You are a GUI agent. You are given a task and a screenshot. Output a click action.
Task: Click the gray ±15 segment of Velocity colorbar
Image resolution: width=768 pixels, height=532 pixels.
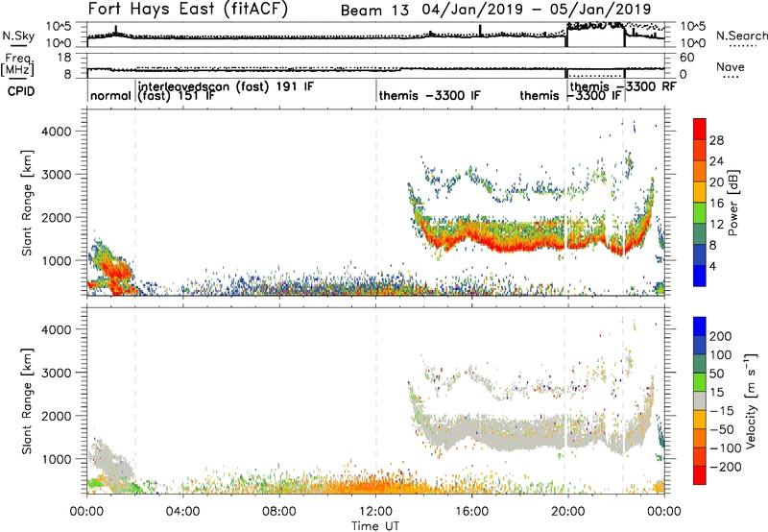pos(700,400)
